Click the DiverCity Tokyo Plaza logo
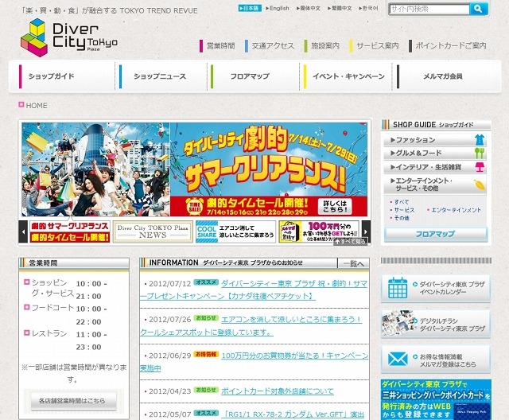 69,37
